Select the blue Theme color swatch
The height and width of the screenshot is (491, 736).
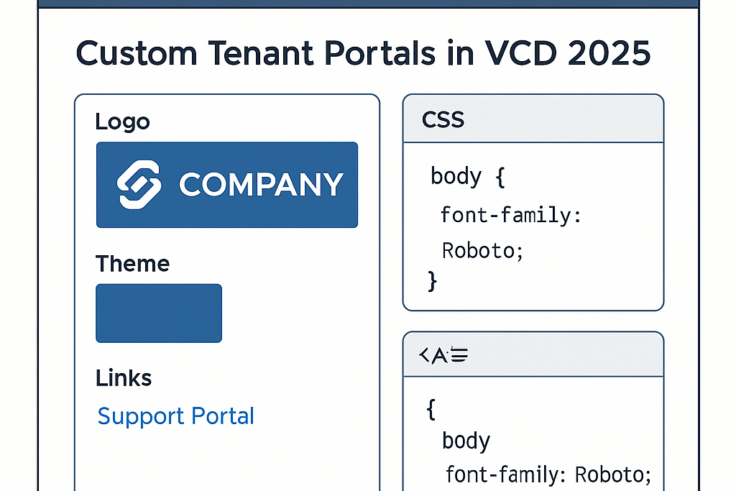pos(159,313)
